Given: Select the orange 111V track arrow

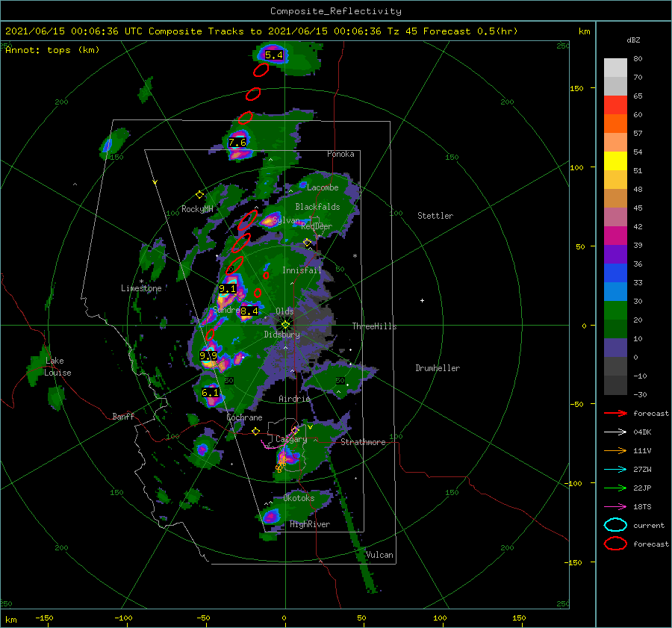Looking at the screenshot, I should coord(615,450).
